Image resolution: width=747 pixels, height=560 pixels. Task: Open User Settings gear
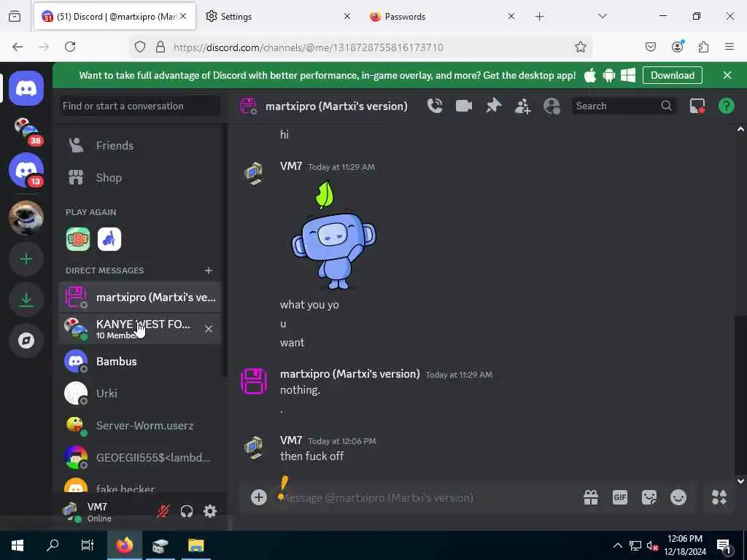210,511
